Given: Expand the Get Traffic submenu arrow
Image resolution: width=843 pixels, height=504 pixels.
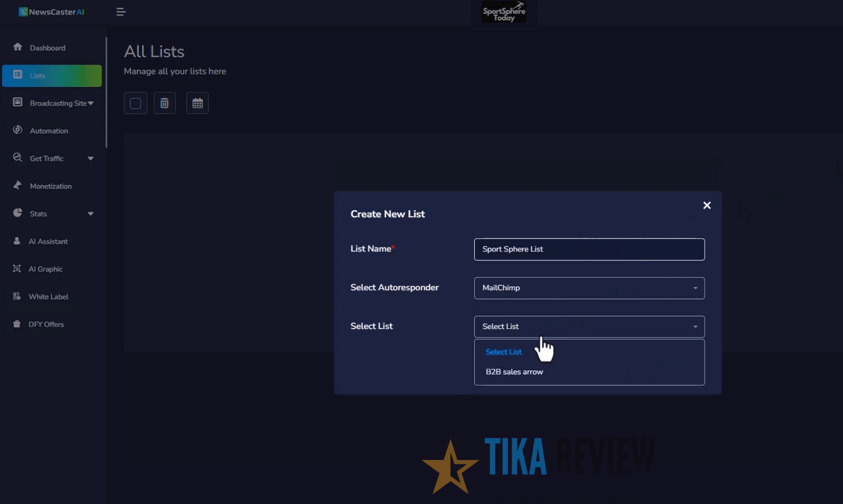Looking at the screenshot, I should 91,159.
